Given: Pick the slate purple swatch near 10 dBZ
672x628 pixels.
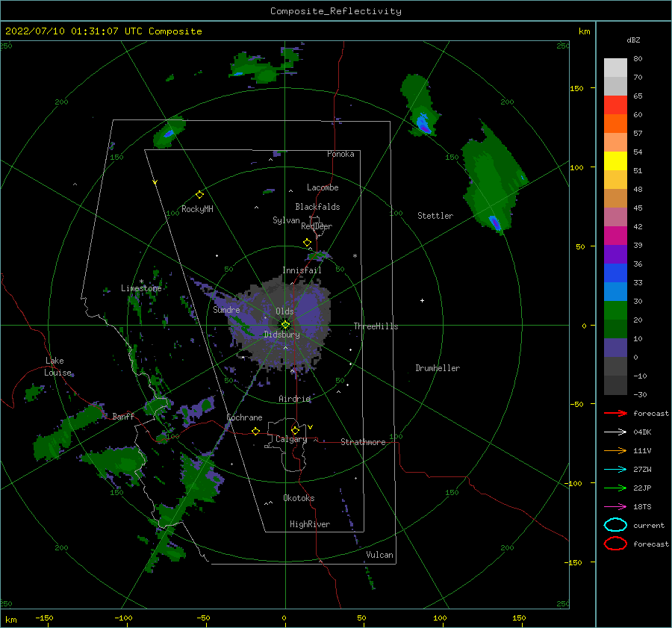Looking at the screenshot, I should (x=615, y=348).
